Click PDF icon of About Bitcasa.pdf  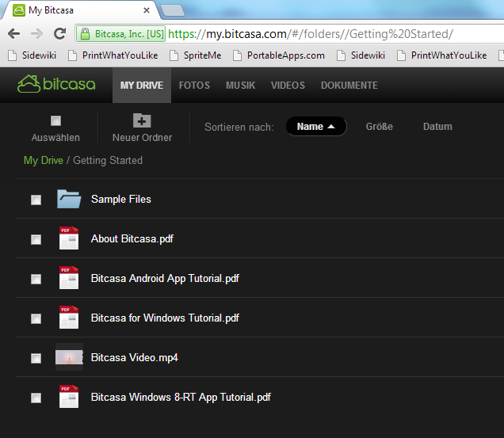coord(69,238)
